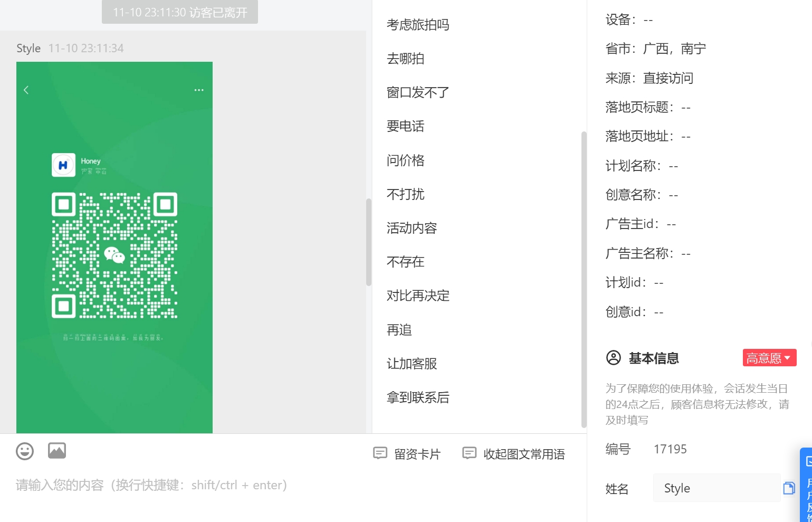Image resolution: width=812 pixels, height=522 pixels.
Task: Select quick phrase 问价格
Action: click(405, 160)
